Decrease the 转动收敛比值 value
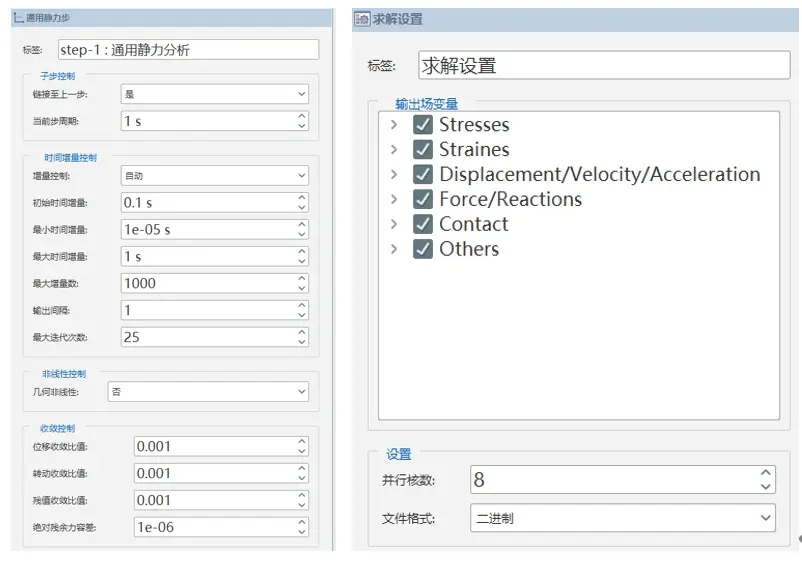 [x=302, y=478]
